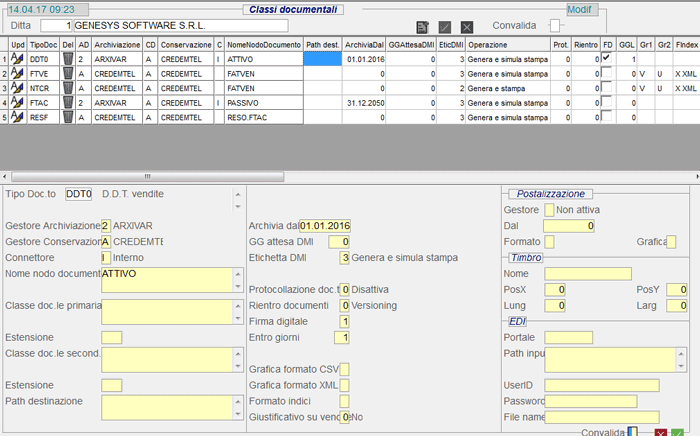
Task: Click the Password input field
Action: pyautogui.click(x=591, y=401)
